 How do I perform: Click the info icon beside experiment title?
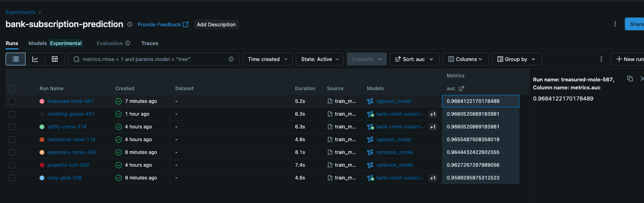point(130,24)
